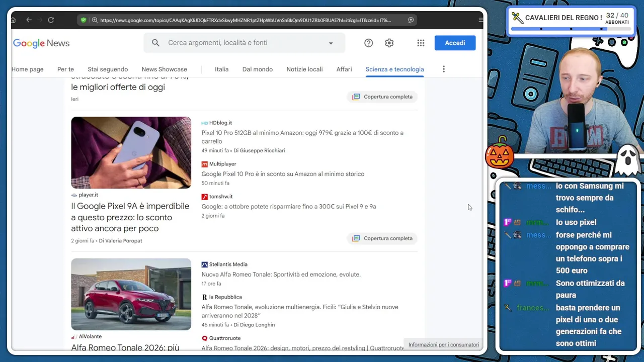
Task: Reload the page with the refresh icon
Action: [51, 20]
